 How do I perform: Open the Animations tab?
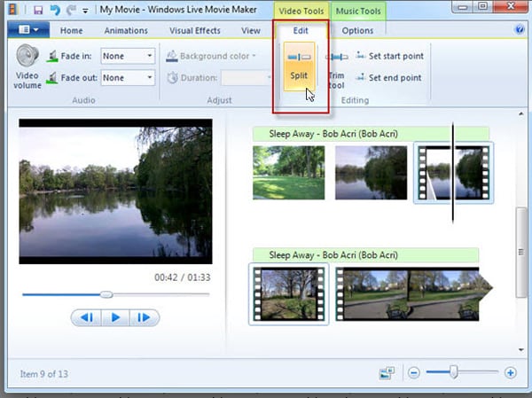pyautogui.click(x=126, y=30)
